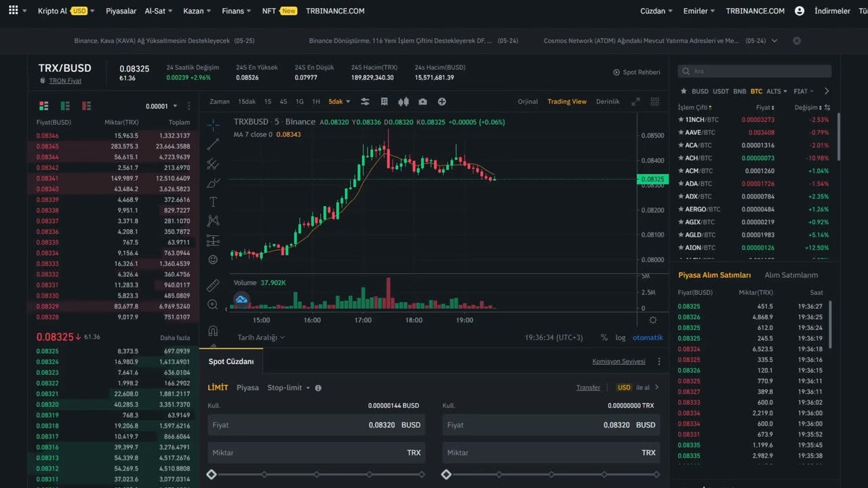This screenshot has width=868, height=488.
Task: Open the technical indicators table icon
Action: point(384,102)
